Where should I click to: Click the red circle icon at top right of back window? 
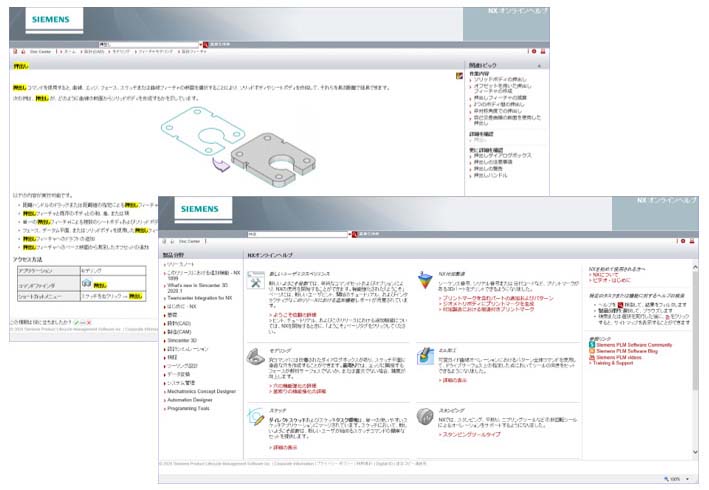534,52
